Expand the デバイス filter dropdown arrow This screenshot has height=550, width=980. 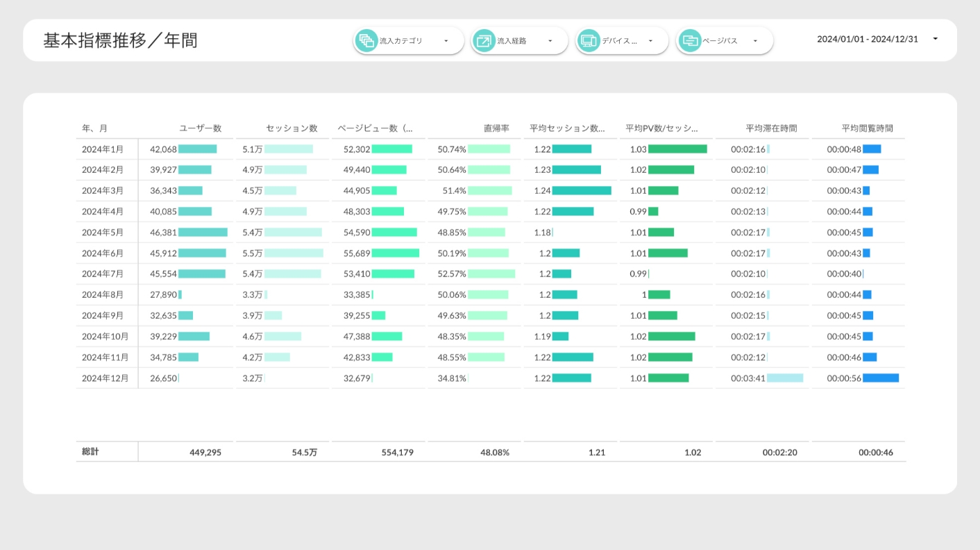click(650, 41)
